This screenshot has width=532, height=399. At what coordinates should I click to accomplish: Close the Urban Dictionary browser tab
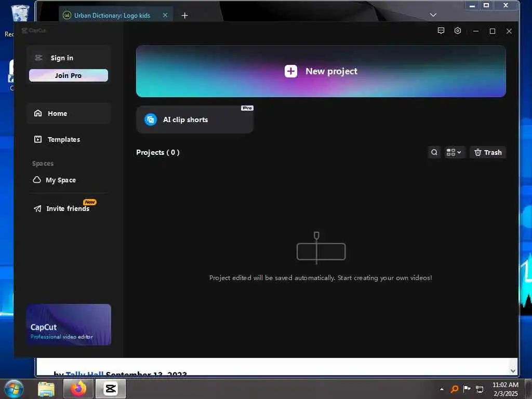pyautogui.click(x=165, y=15)
